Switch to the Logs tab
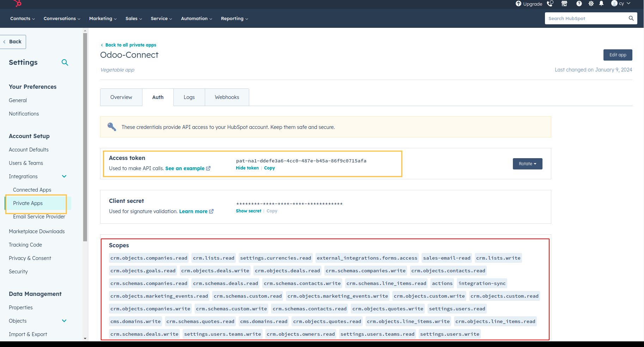 click(x=189, y=97)
